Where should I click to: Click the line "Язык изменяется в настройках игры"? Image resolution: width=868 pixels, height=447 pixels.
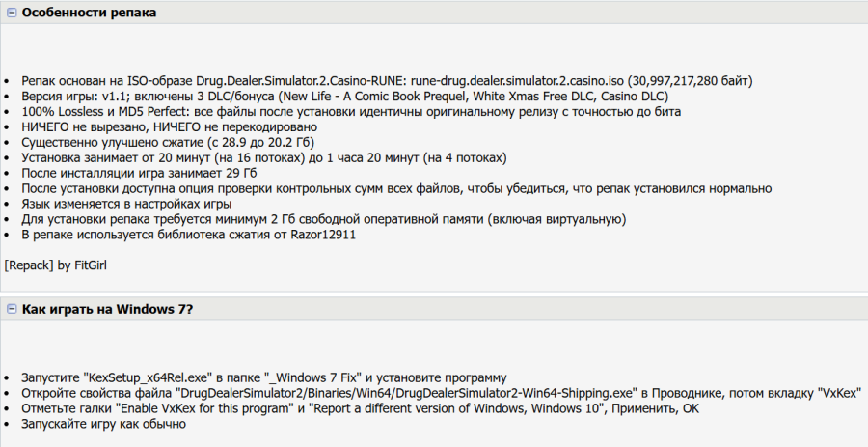(126, 204)
